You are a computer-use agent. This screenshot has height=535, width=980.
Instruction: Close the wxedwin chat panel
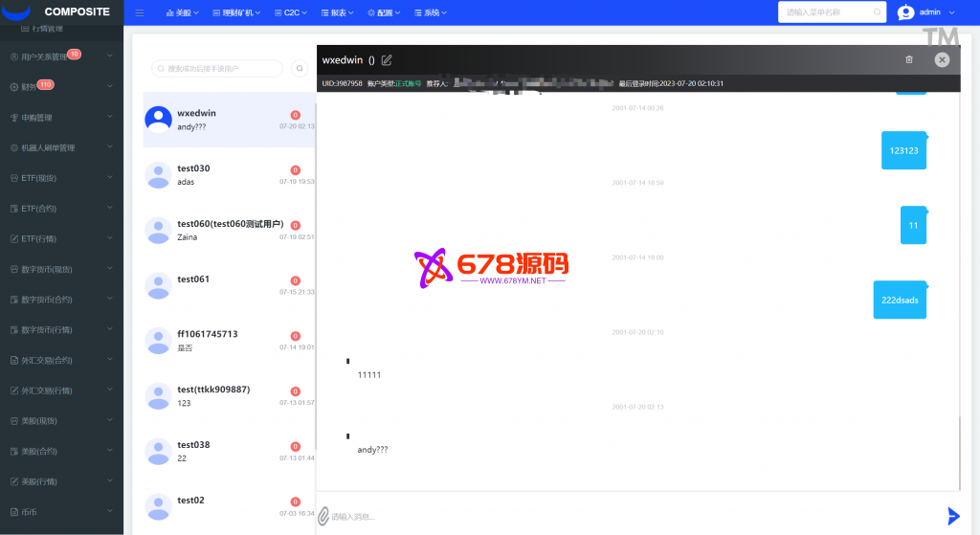(942, 59)
